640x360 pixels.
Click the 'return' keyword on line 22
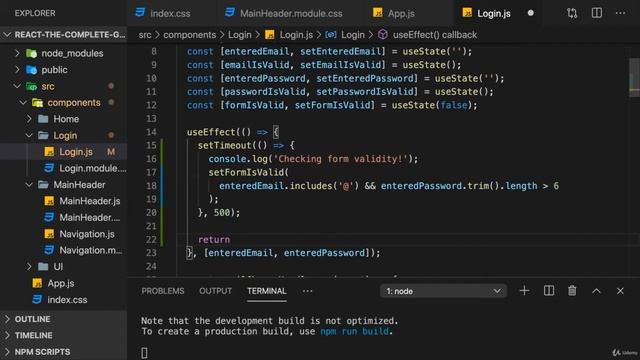214,240
